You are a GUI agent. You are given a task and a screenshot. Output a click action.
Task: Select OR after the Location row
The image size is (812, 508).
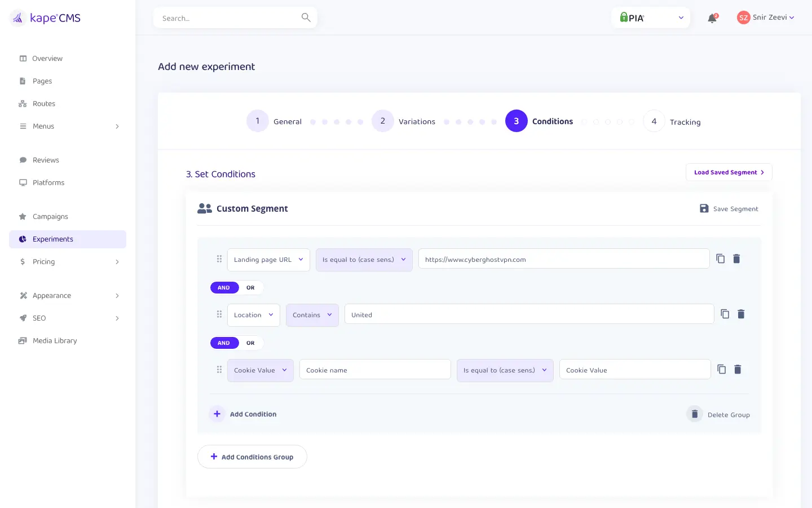(250, 343)
